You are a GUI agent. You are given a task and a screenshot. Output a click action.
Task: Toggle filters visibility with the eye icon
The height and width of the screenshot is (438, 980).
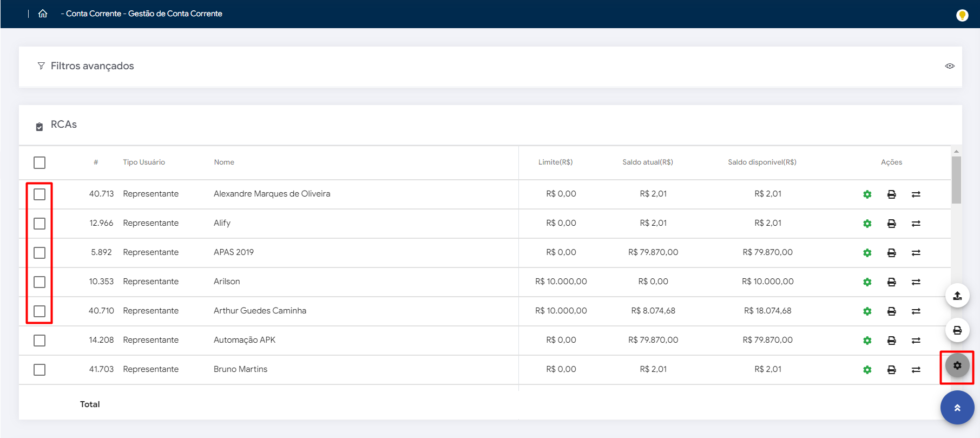[949, 66]
